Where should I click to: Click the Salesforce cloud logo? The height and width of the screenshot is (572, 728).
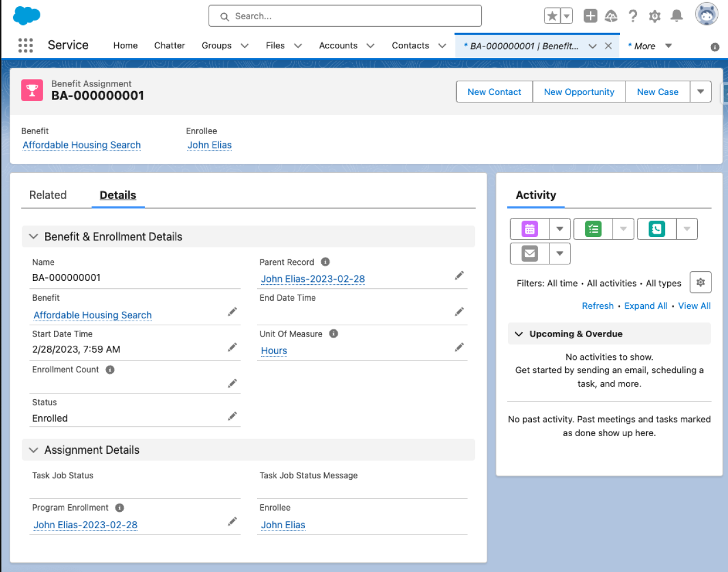(26, 15)
